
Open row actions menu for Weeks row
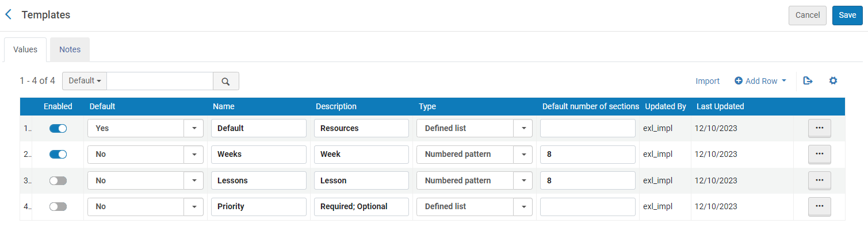pos(820,154)
